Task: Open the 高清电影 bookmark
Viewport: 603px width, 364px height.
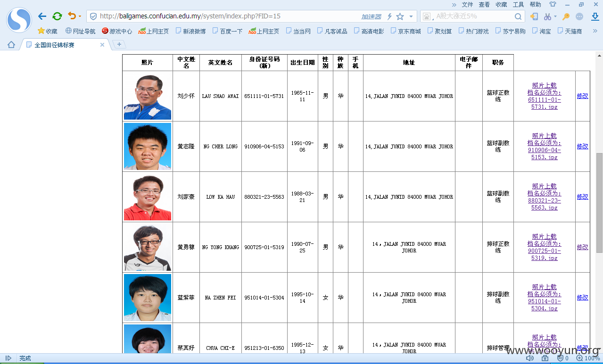Action: tap(369, 31)
